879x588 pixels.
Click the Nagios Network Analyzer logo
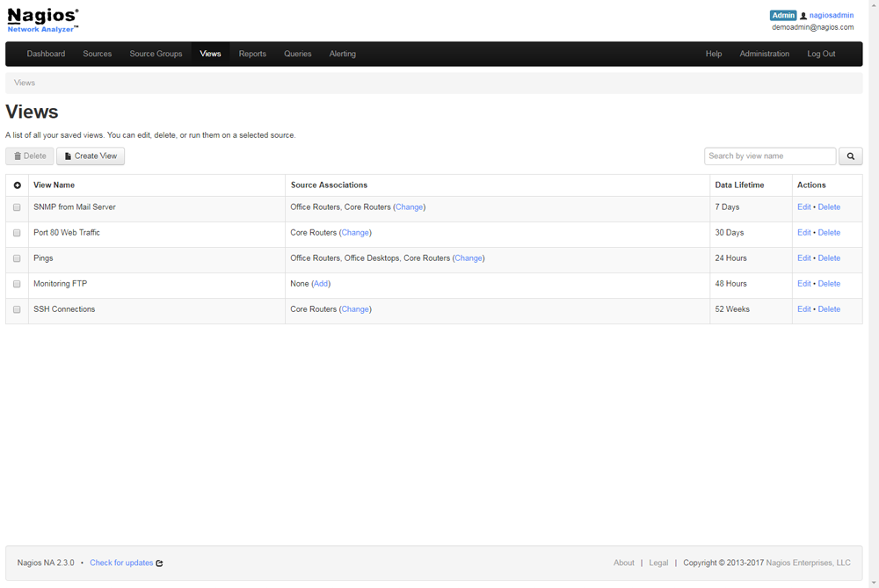tap(43, 21)
